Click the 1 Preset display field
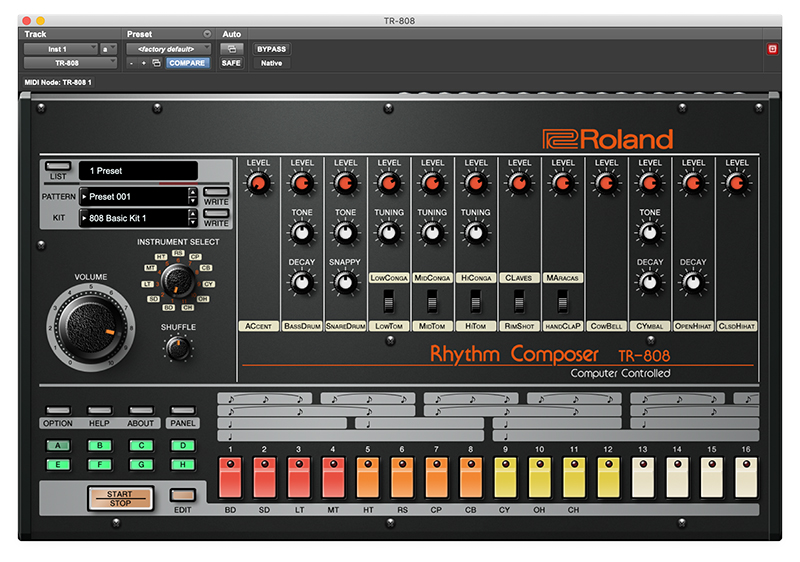This screenshot has width=800, height=562. (138, 171)
